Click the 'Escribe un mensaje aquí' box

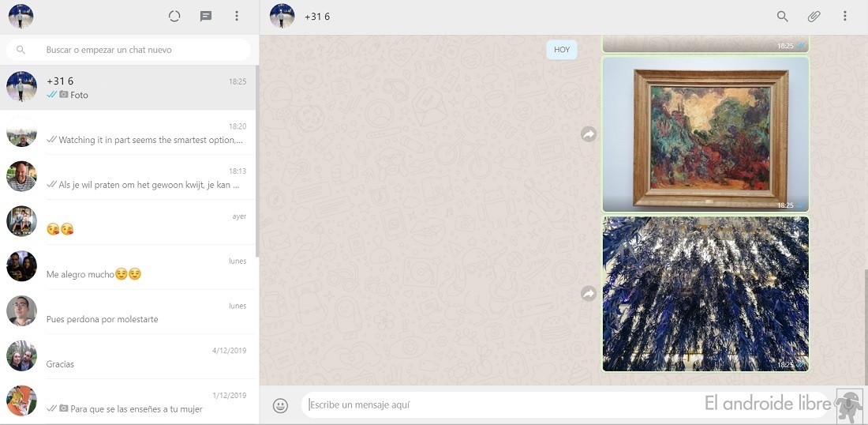tap(565, 405)
